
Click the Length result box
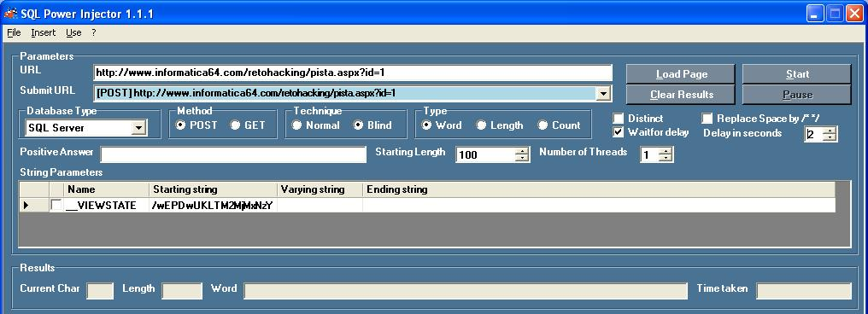click(182, 291)
